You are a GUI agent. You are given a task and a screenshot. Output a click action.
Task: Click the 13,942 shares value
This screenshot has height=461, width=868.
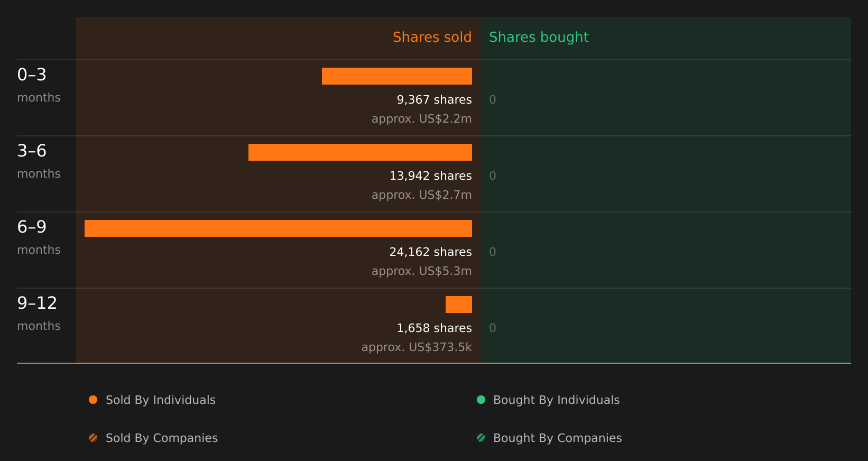[431, 176]
